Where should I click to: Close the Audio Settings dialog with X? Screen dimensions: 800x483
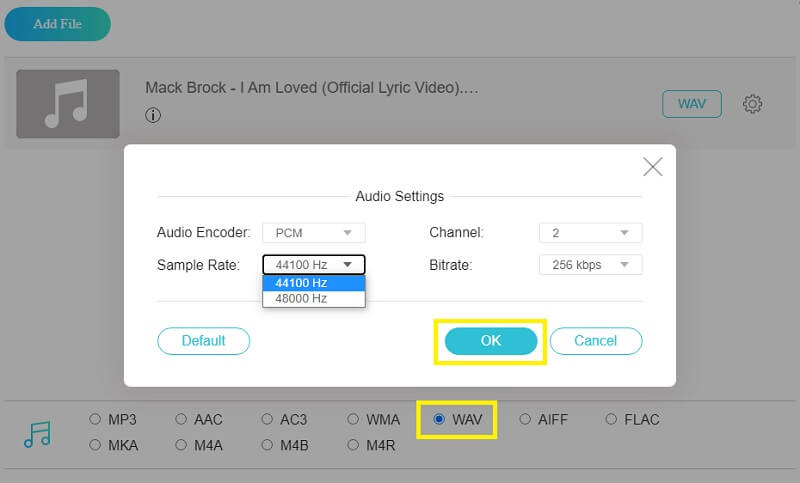tap(652, 167)
